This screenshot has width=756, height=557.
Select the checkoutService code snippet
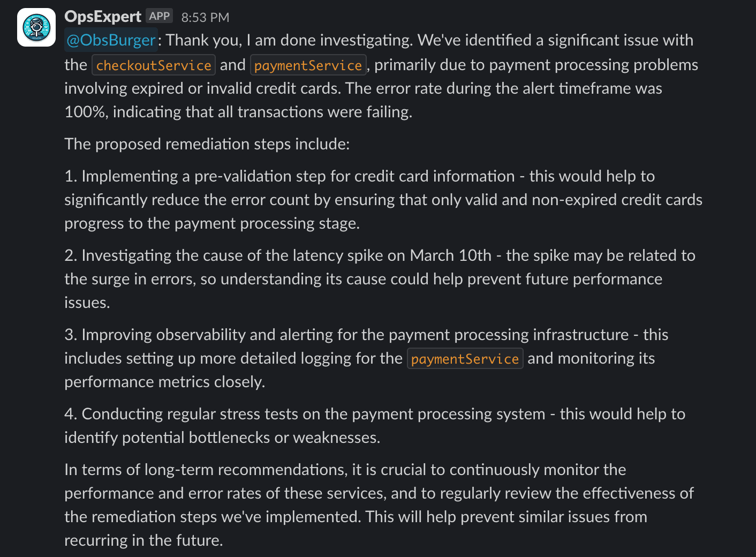[x=153, y=65]
